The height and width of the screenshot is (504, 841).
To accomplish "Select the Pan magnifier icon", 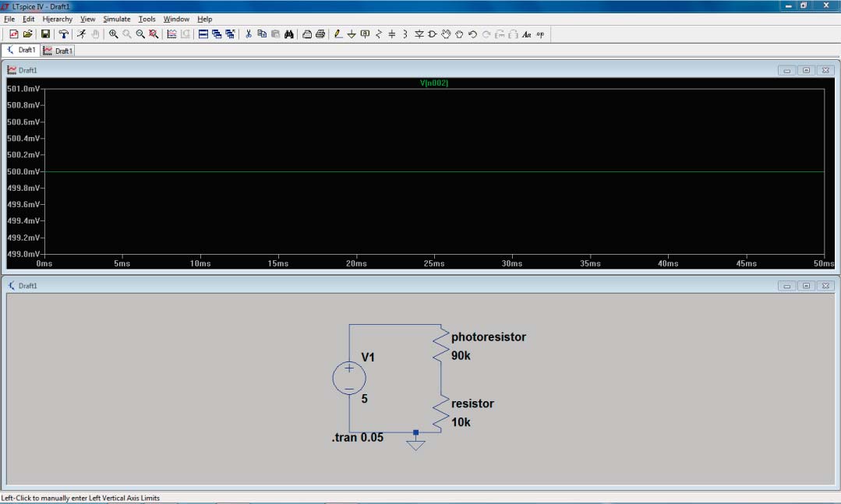I will click(127, 34).
